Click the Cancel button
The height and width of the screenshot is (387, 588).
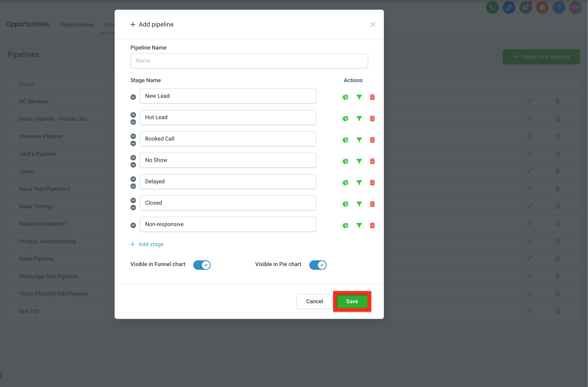tap(314, 301)
